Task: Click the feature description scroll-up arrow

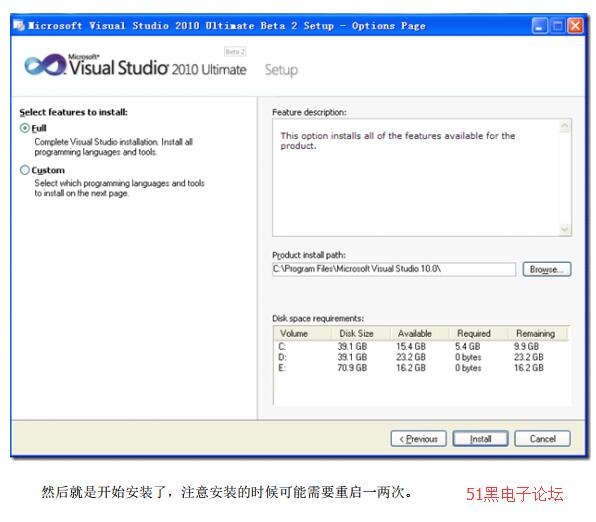Action: click(565, 126)
